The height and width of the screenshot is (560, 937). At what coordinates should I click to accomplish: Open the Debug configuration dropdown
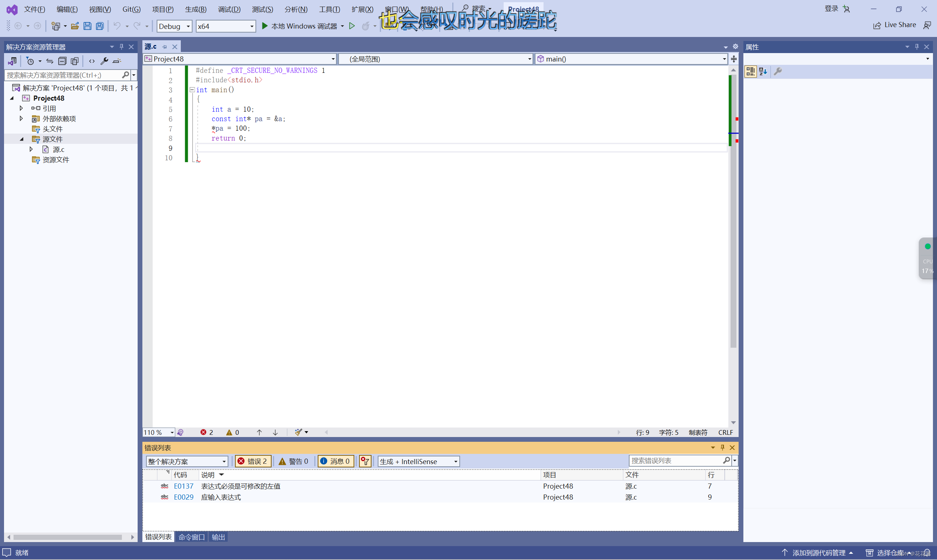click(174, 26)
